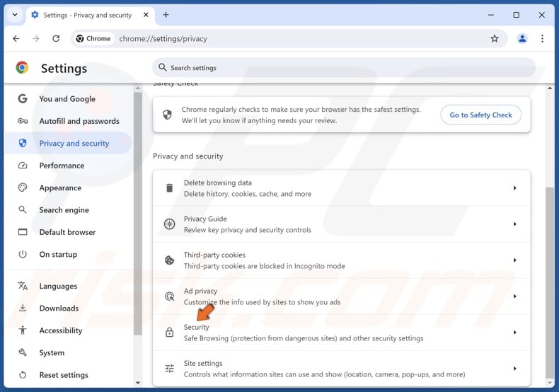
Task: Click the bookmark star icon
Action: pyautogui.click(x=495, y=39)
